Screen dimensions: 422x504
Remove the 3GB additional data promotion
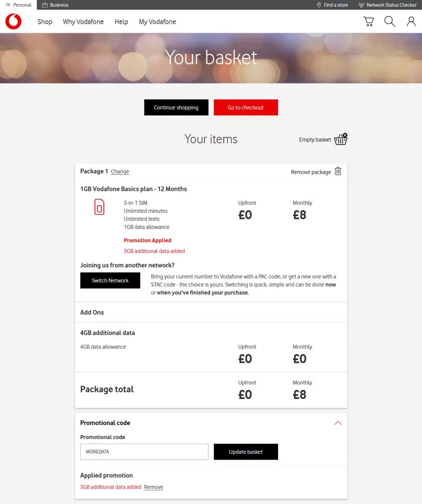point(154,487)
